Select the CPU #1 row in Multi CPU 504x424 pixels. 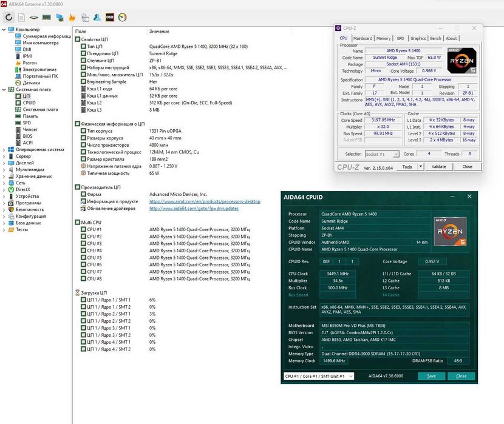pos(183,229)
